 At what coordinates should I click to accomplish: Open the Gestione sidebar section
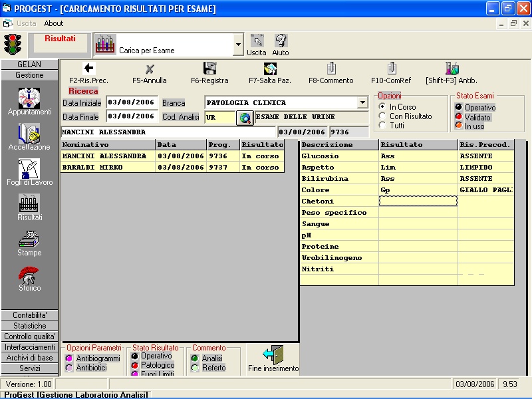29,75
